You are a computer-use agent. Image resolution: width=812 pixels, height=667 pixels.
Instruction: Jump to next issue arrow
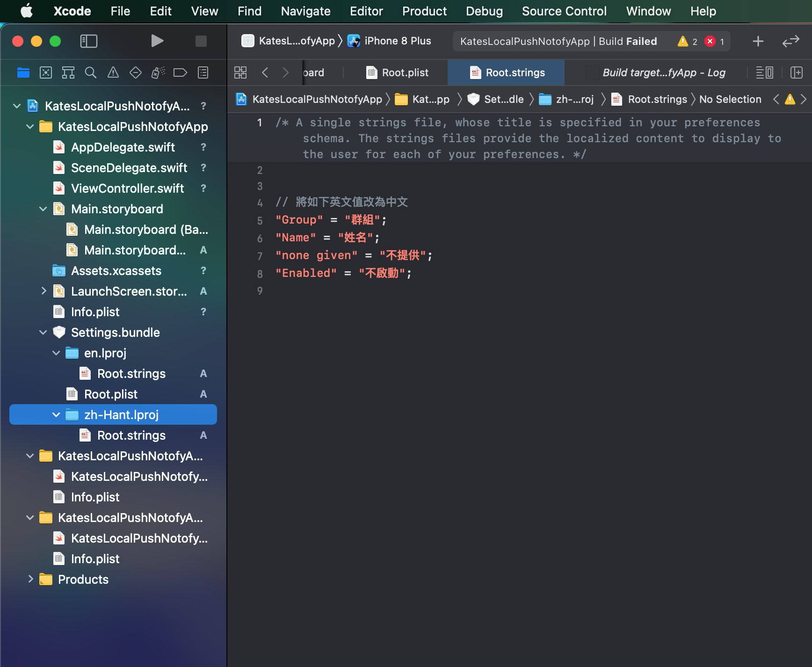click(x=804, y=99)
